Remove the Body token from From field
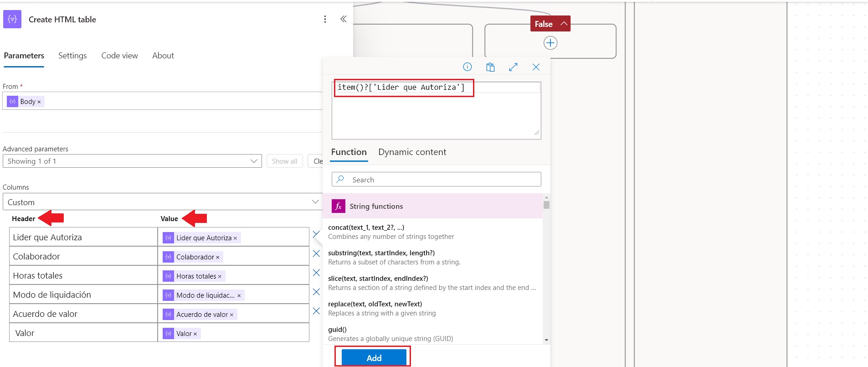Viewport: 868px width, 367px height. [x=39, y=102]
